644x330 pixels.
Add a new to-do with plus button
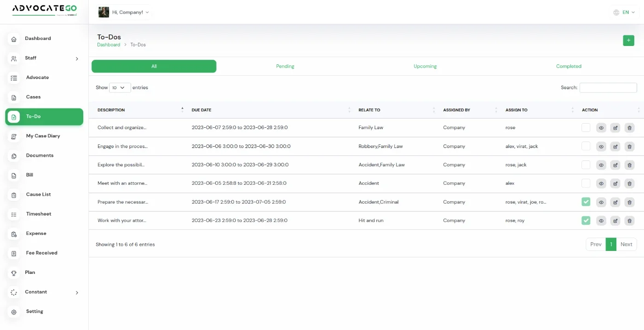pyautogui.click(x=628, y=40)
